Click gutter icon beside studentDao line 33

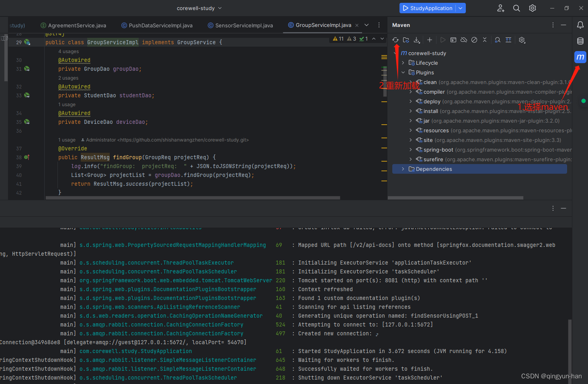click(x=27, y=95)
